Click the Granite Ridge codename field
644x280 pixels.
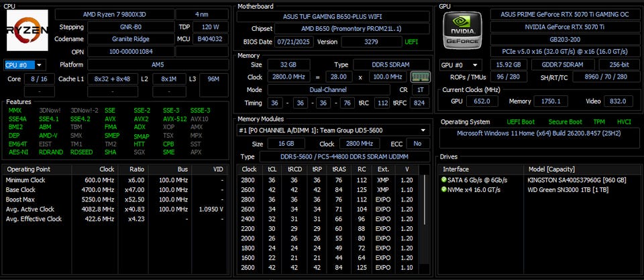pos(131,39)
